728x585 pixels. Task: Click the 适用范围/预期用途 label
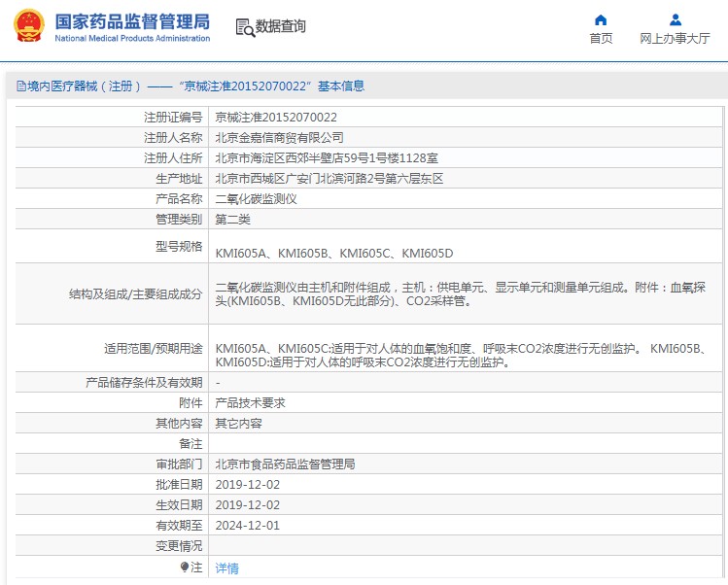153,349
